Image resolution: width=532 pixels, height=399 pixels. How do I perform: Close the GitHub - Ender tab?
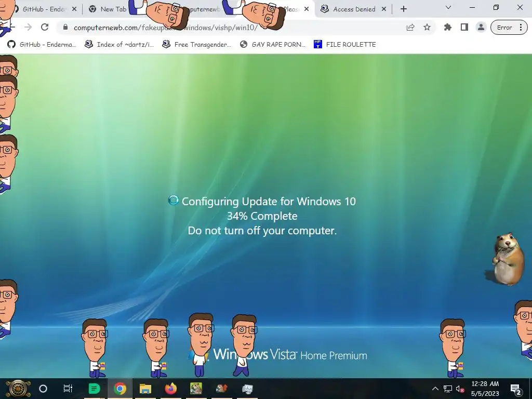click(x=74, y=9)
